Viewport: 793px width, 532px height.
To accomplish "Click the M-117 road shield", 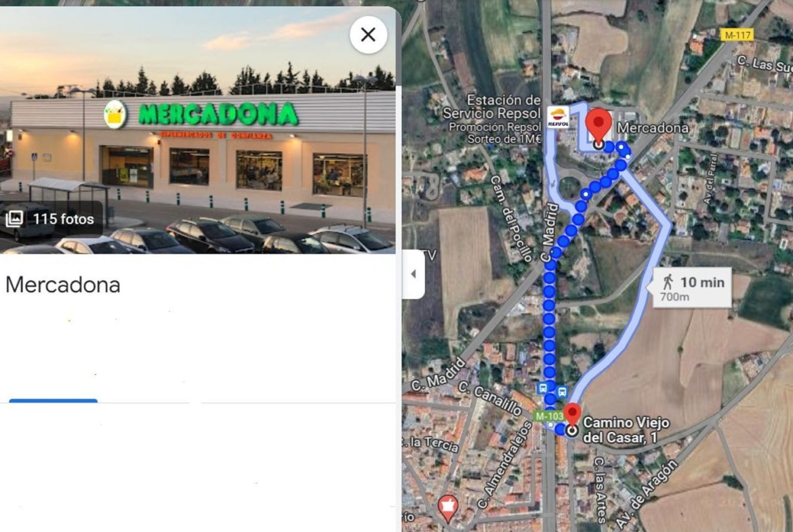I will tap(737, 35).
